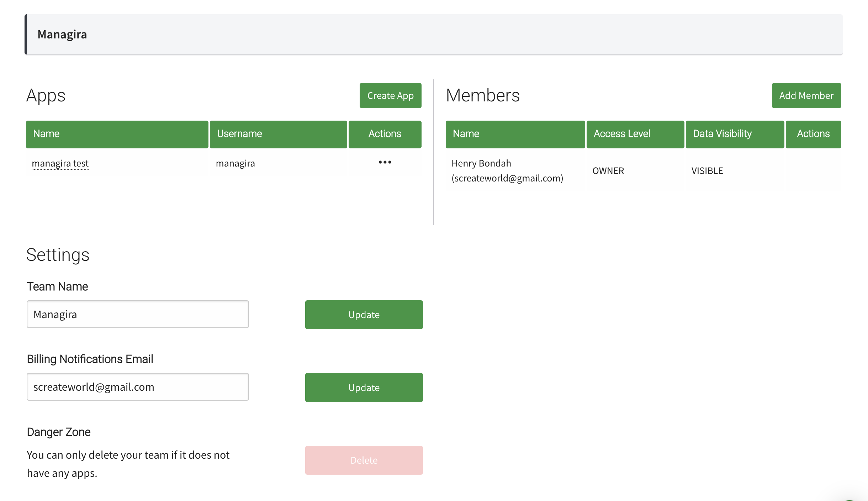The height and width of the screenshot is (501, 868).
Task: Select the Team Name field label
Action: [x=57, y=286]
